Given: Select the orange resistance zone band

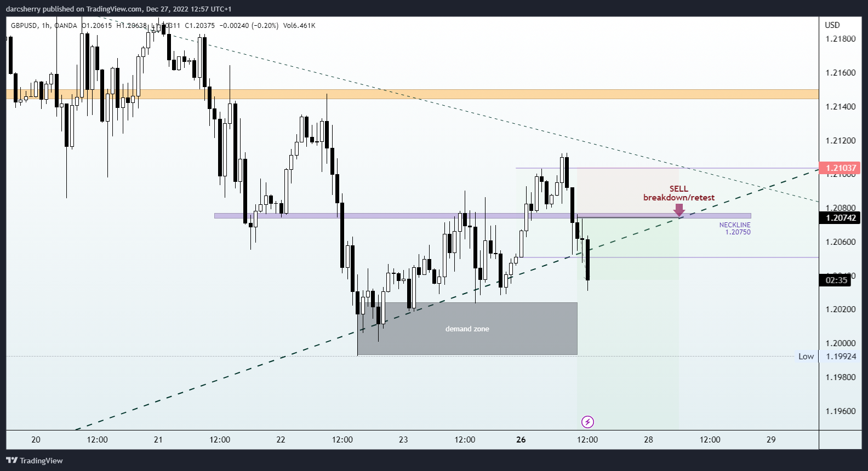Looking at the screenshot, I should point(412,94).
